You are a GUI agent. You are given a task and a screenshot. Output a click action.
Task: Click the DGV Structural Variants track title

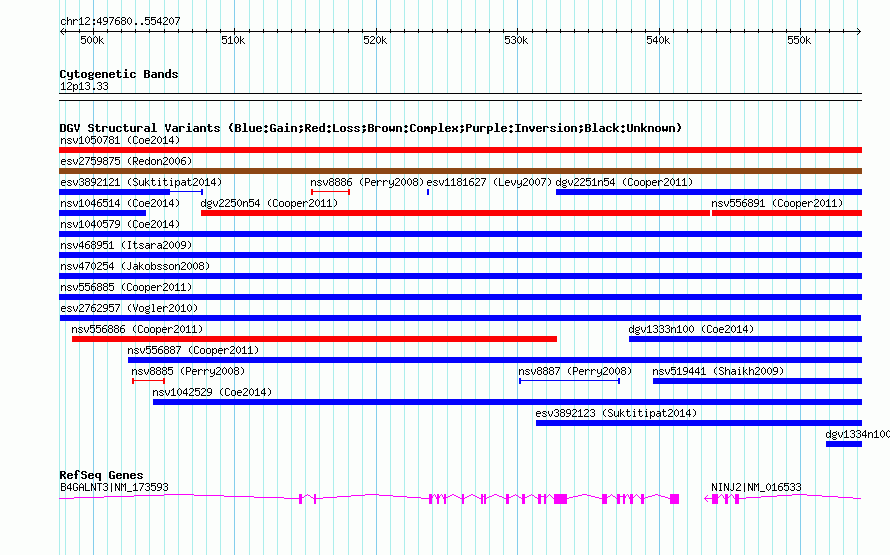click(x=371, y=128)
